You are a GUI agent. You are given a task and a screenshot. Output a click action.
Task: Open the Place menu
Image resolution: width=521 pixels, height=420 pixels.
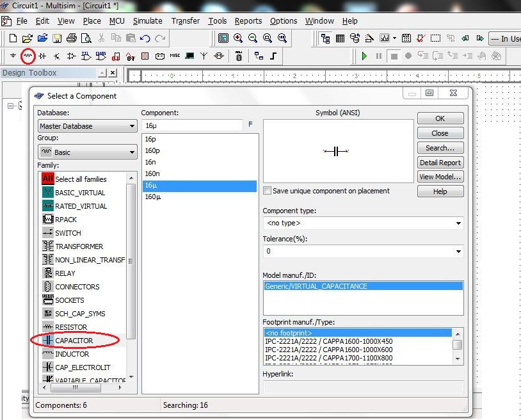coord(92,21)
